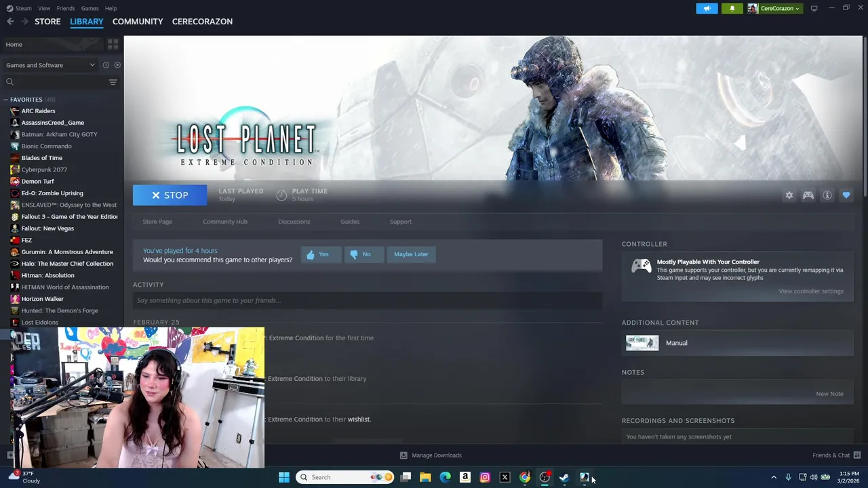Open Friends menu

[x=66, y=8]
